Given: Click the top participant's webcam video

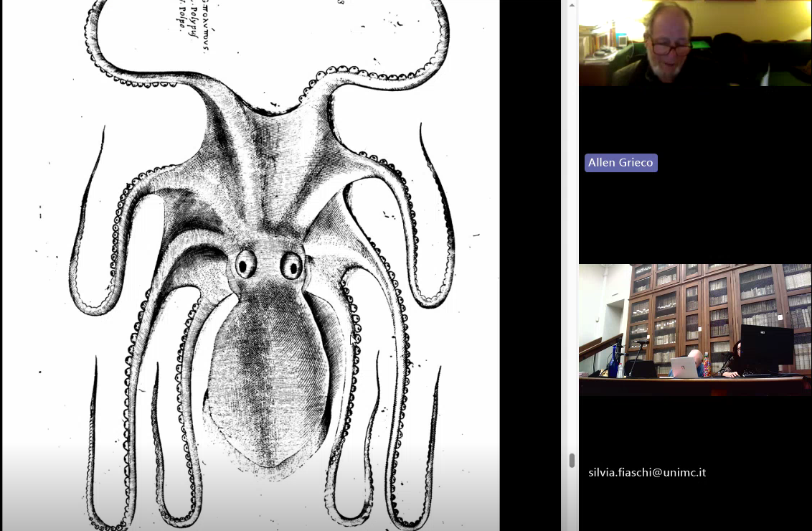Looking at the screenshot, I should coord(694,43).
